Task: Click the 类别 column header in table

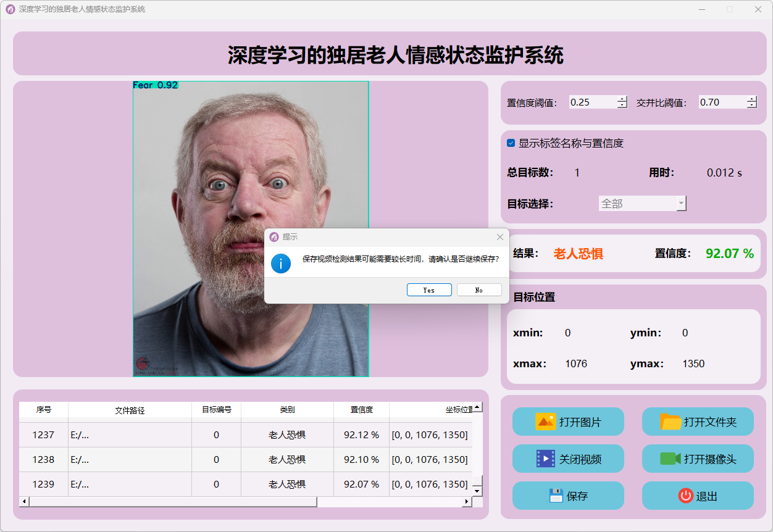Action: point(287,410)
